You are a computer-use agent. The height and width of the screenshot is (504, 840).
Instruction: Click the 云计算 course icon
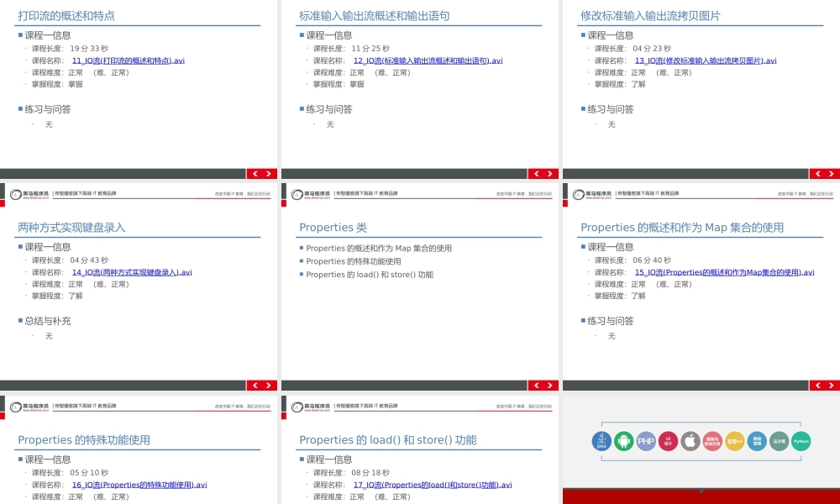(780, 440)
